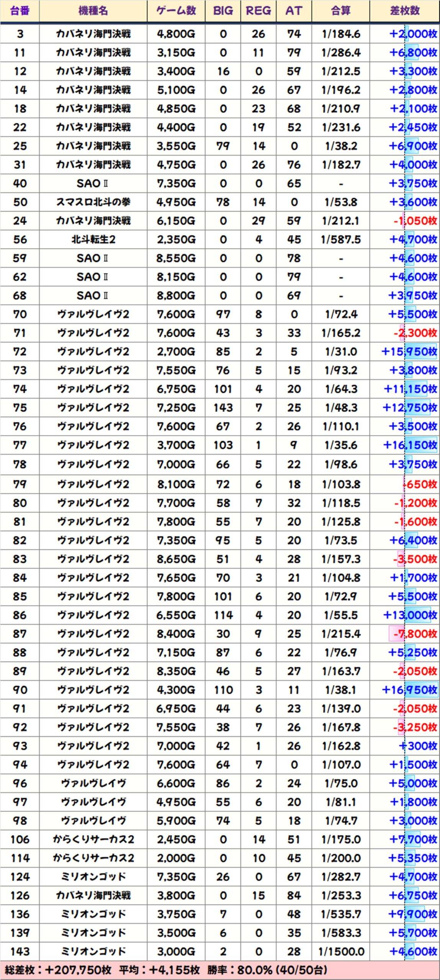Click the AT column header

(x=294, y=11)
